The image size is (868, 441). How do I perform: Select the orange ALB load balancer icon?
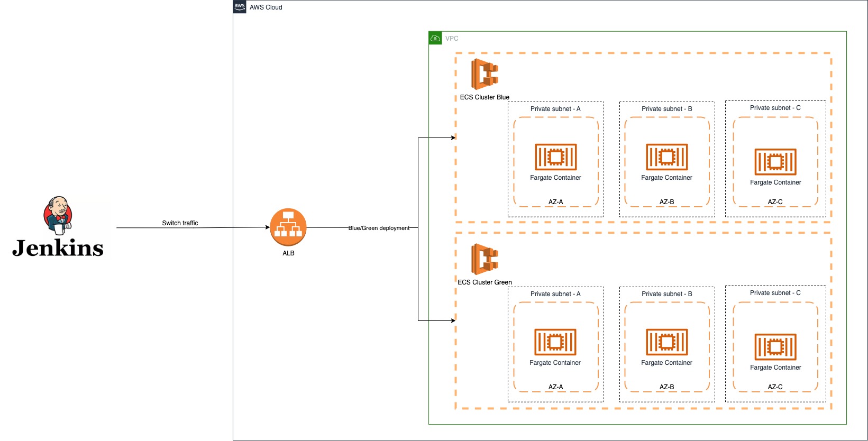tap(288, 227)
